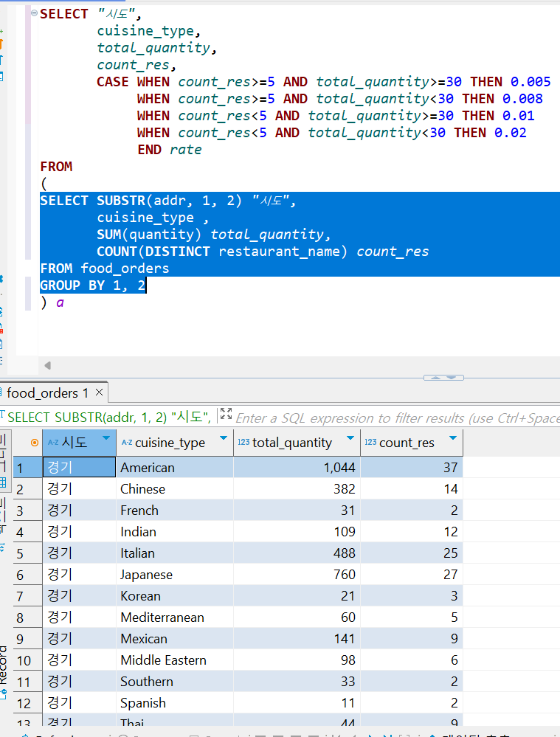Select the Mexican cuisine_type cell
Viewport: 560px width, 737px height.
(174, 639)
